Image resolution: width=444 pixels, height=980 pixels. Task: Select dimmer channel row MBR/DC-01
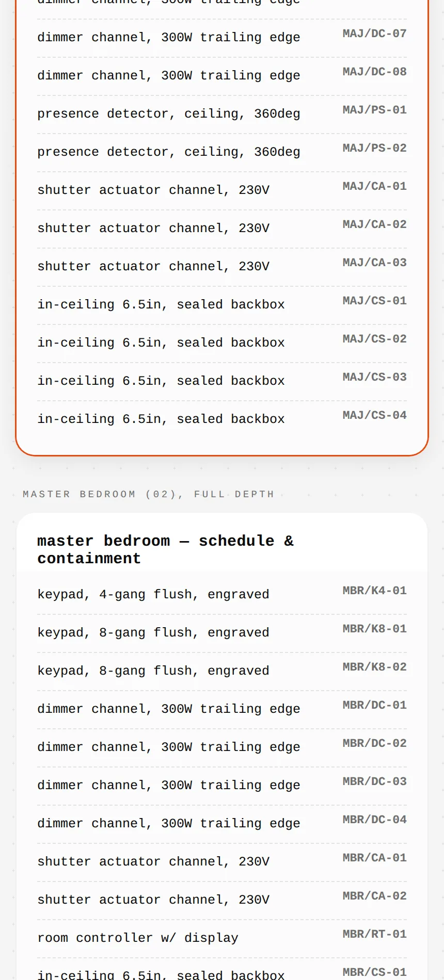(222, 710)
